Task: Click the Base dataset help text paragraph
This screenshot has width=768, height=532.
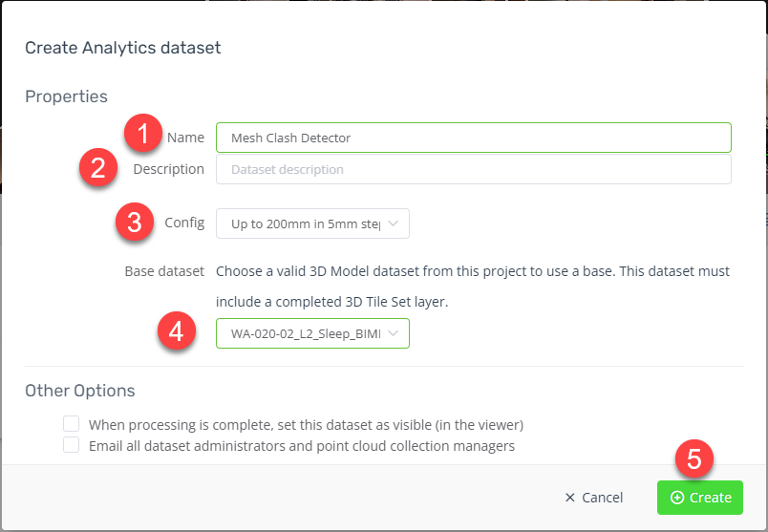Action: click(473, 286)
